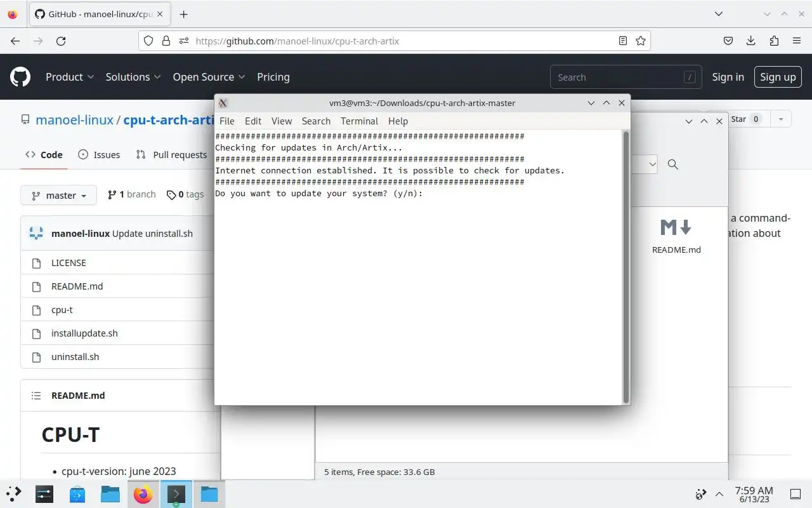Screen dimensions: 812x508
Task: Click the shield tracking protection icon
Action: (148, 41)
